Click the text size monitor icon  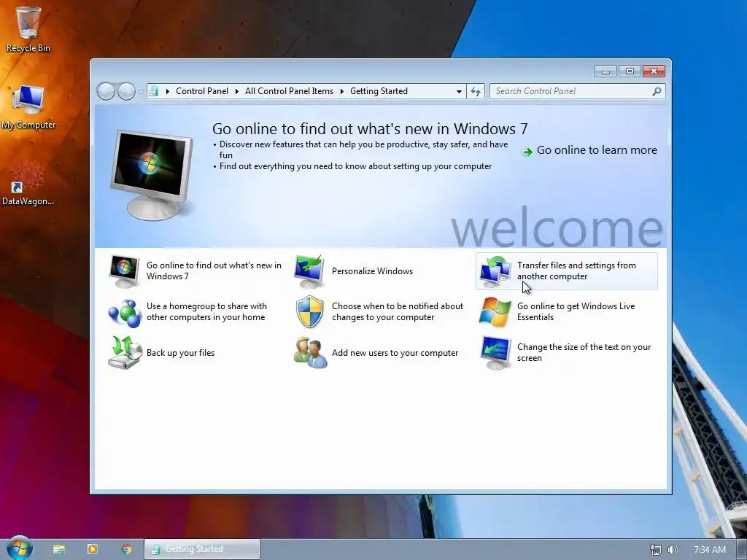(495, 352)
